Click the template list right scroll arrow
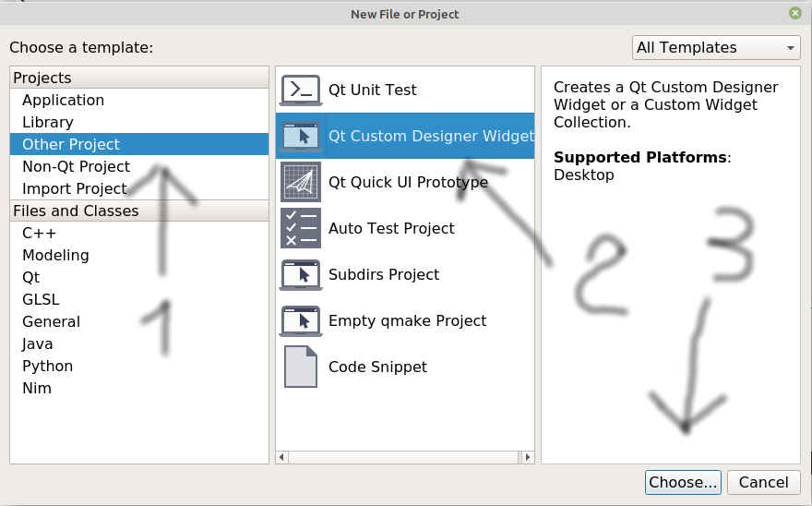 click(528, 457)
